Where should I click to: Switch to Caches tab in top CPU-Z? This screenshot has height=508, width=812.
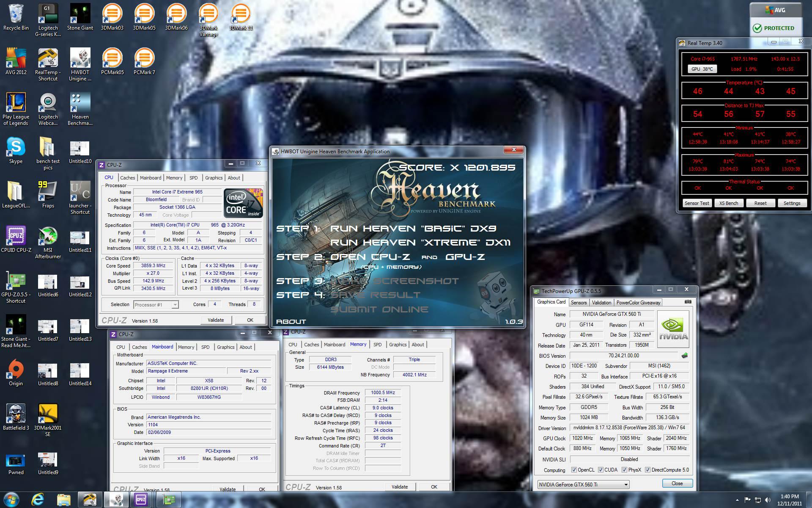(x=127, y=178)
